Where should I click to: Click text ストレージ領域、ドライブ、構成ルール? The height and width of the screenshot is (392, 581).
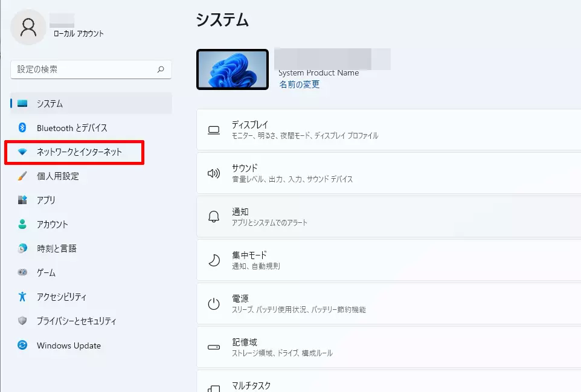tap(283, 353)
